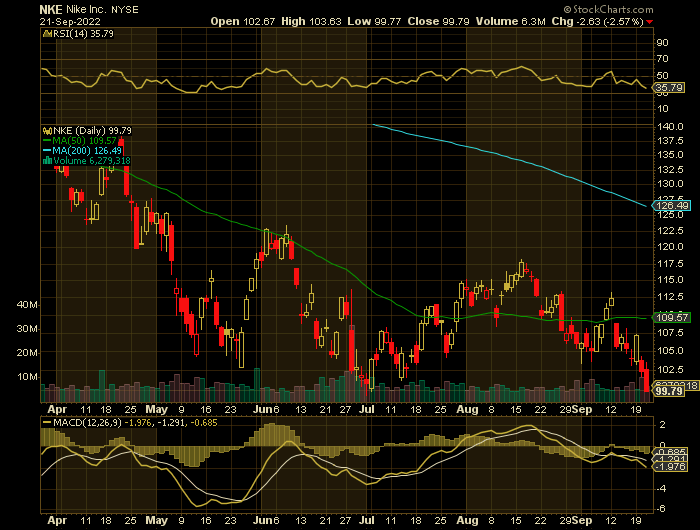Click the 70 level on RSI axis
Screen dimensions: 700x530
pyautogui.click(x=662, y=59)
